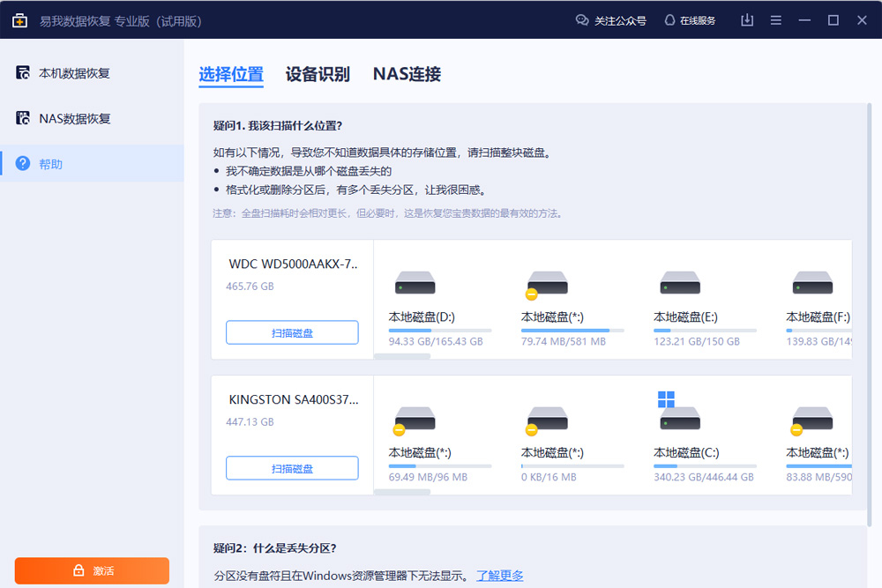Click the 帮助 help icon in sidebar

(x=23, y=163)
